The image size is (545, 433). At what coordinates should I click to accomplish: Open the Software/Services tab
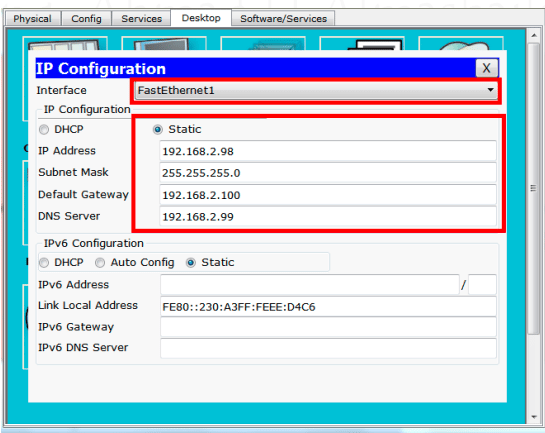point(283,18)
